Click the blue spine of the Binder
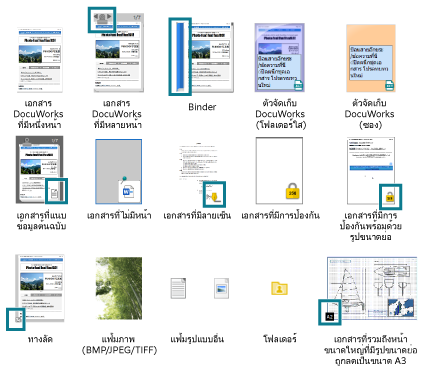The image size is (429, 373). pos(180,57)
